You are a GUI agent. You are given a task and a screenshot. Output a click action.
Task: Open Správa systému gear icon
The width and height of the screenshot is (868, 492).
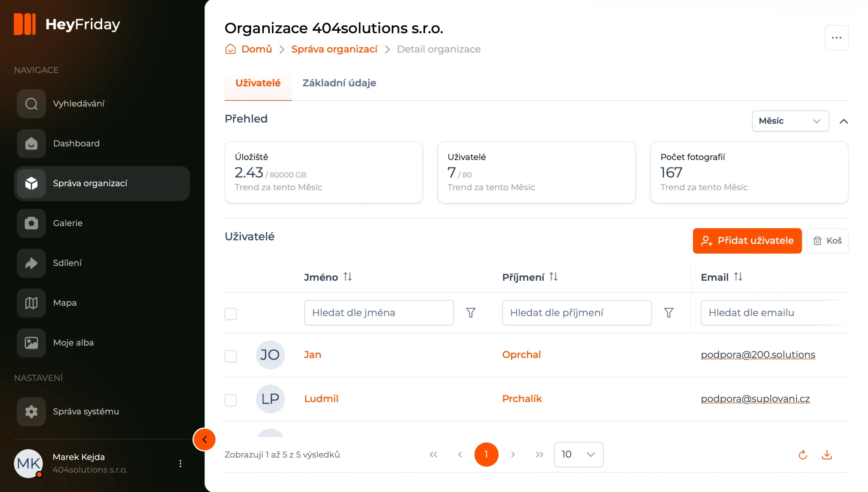[31, 411]
